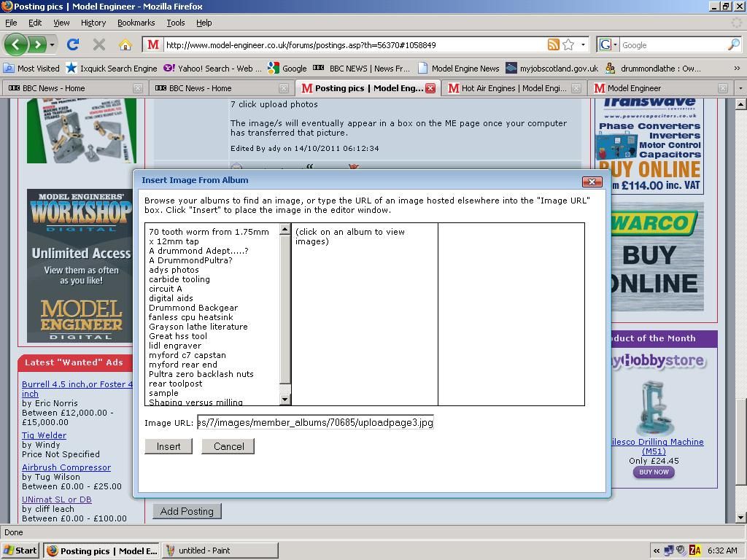Click the Image URL text field
747x560 pixels.
(x=315, y=422)
